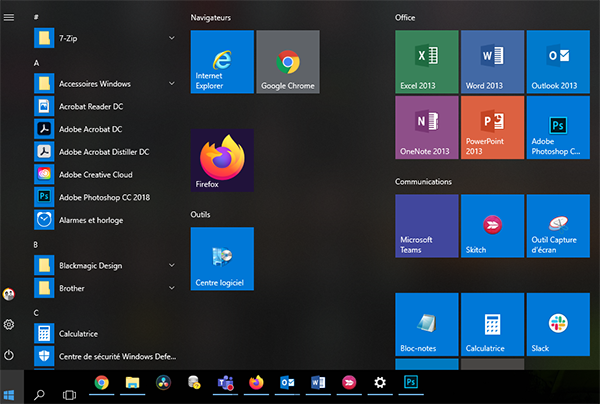Open the Skitch tile
The height and width of the screenshot is (404, 600).
pyautogui.click(x=492, y=225)
